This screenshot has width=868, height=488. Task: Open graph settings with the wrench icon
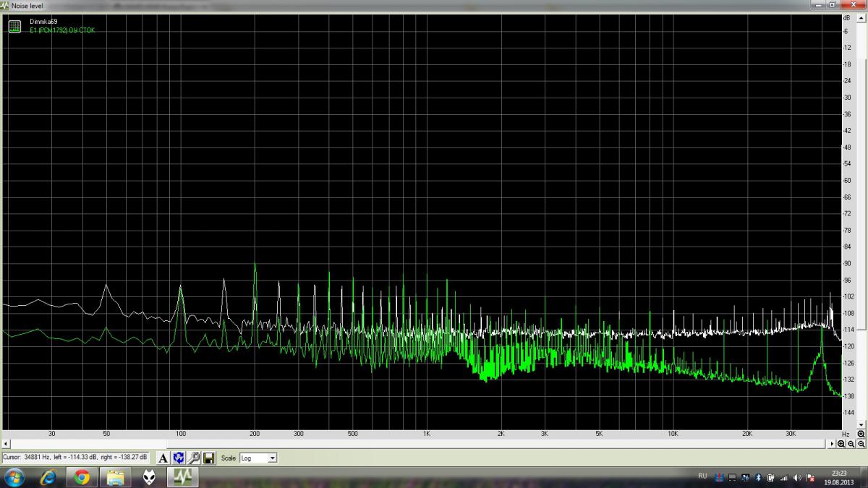click(x=194, y=458)
